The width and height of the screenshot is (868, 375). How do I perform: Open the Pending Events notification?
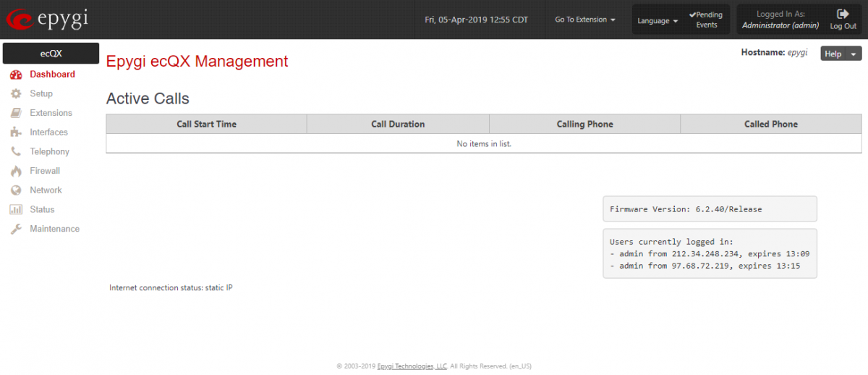coord(706,20)
